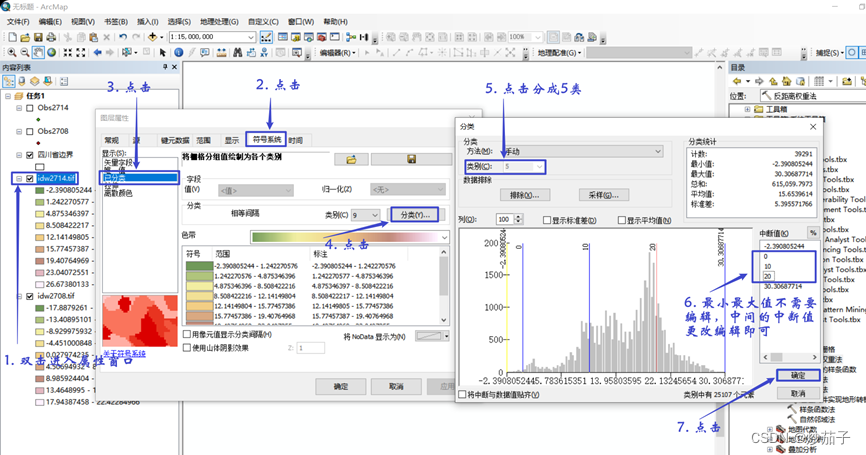866x455 pixels.
Task: Switch to the 范围 tab in layer properties
Action: click(204, 140)
